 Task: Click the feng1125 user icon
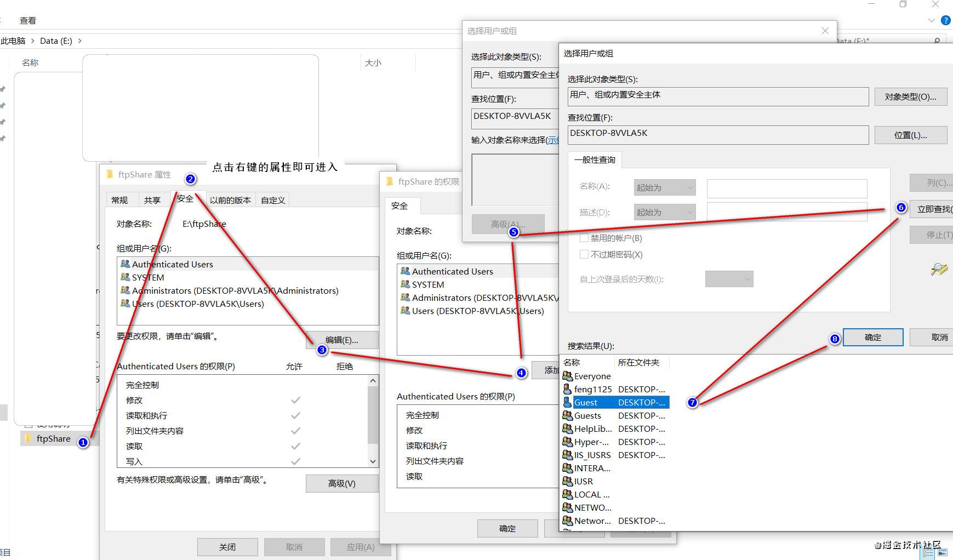pyautogui.click(x=568, y=389)
